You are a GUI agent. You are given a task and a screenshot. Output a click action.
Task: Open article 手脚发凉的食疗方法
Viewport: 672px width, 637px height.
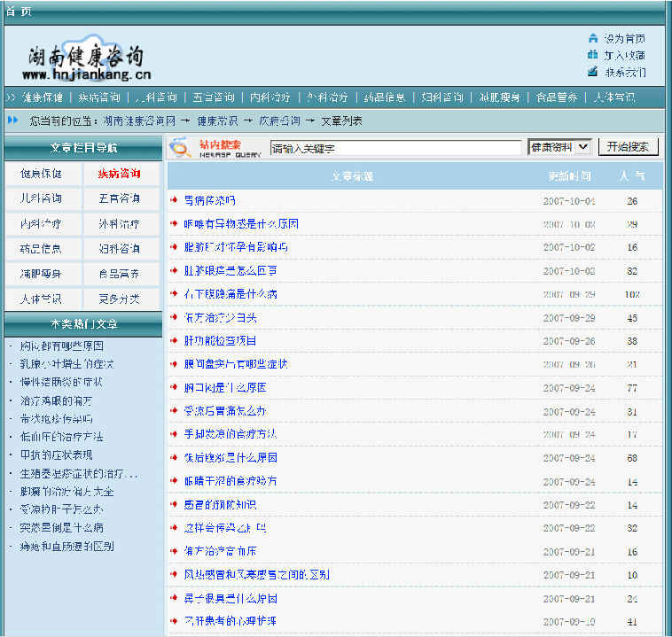tap(231, 434)
